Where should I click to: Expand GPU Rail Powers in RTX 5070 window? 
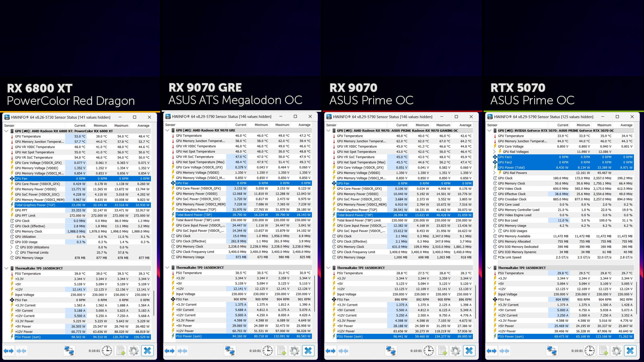(x=495, y=173)
